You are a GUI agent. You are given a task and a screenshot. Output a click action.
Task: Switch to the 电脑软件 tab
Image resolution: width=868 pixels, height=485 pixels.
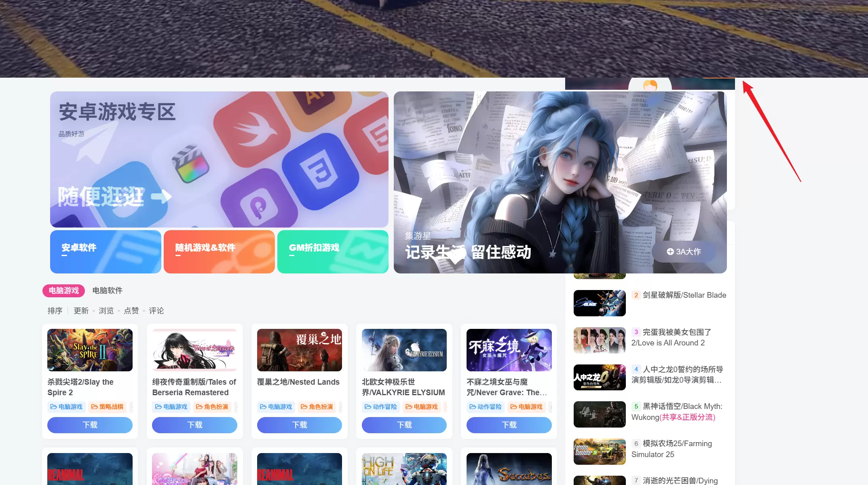point(107,290)
